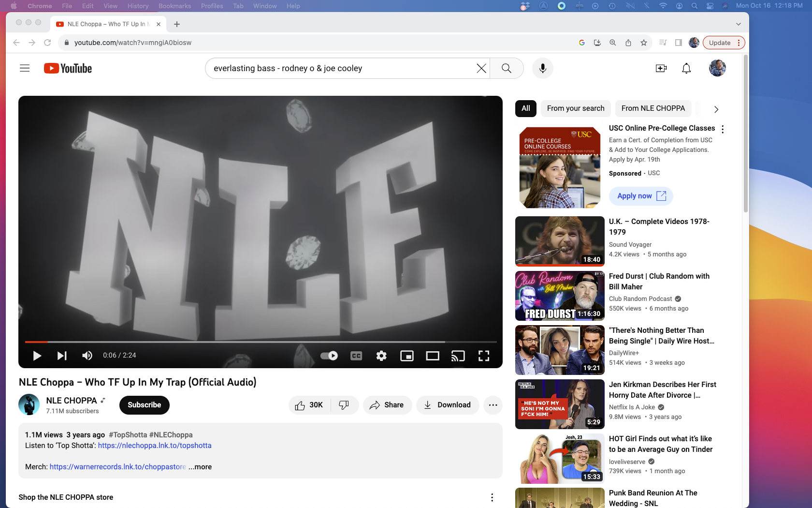
Task: Start voice search with microphone icon
Action: click(543, 68)
